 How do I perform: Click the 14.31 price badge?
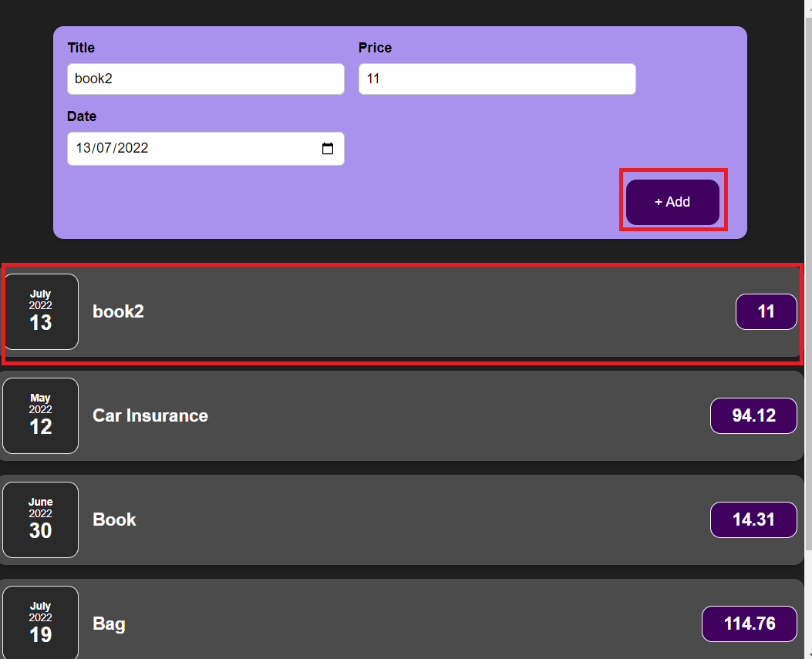pos(753,519)
